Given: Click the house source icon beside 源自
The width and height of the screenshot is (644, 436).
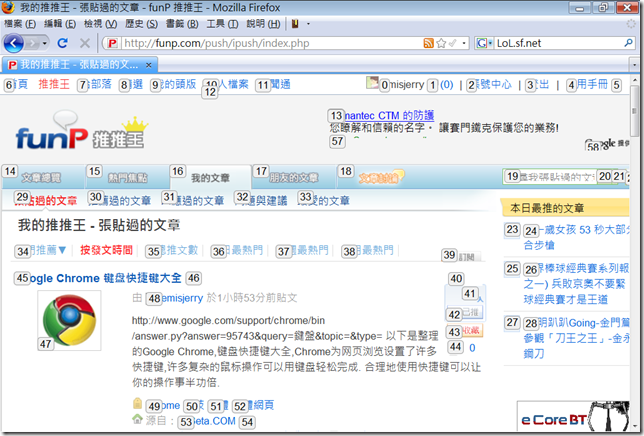Looking at the screenshot, I should (x=138, y=419).
